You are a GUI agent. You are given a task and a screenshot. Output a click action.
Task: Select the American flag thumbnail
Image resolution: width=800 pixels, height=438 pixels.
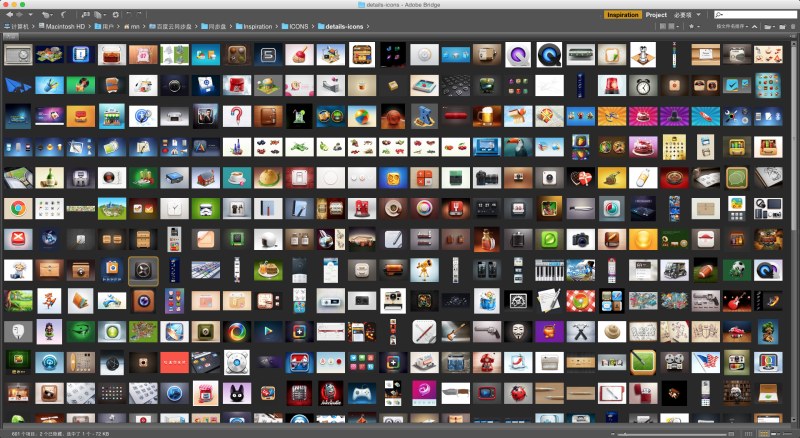pyautogui.click(x=706, y=362)
